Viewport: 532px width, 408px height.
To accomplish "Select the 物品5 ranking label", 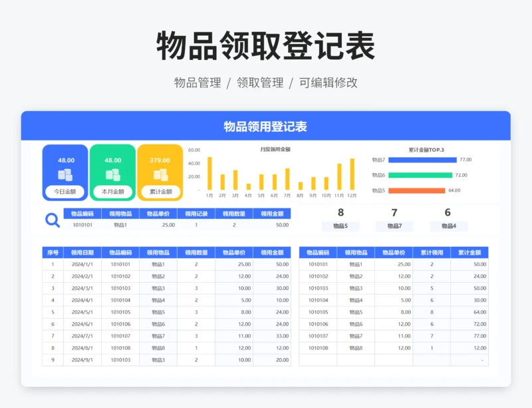I will click(340, 226).
